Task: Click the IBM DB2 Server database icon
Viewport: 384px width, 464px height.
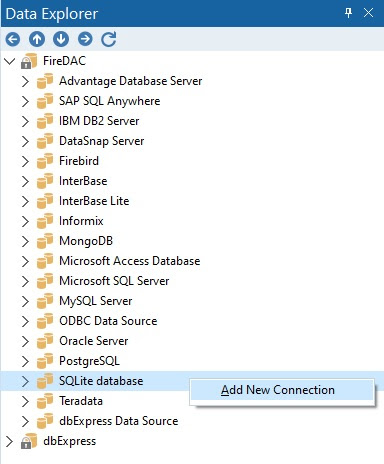Action: point(45,121)
